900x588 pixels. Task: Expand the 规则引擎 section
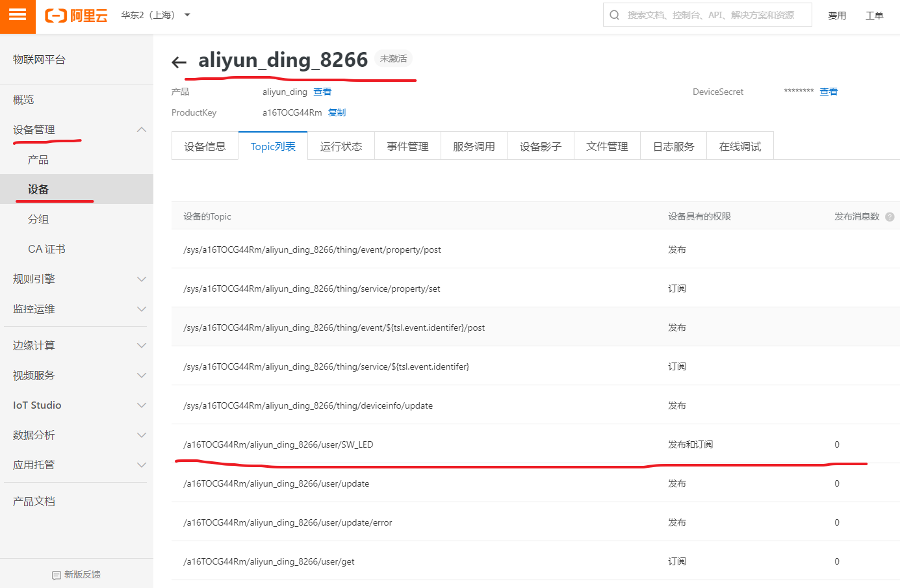tap(142, 279)
